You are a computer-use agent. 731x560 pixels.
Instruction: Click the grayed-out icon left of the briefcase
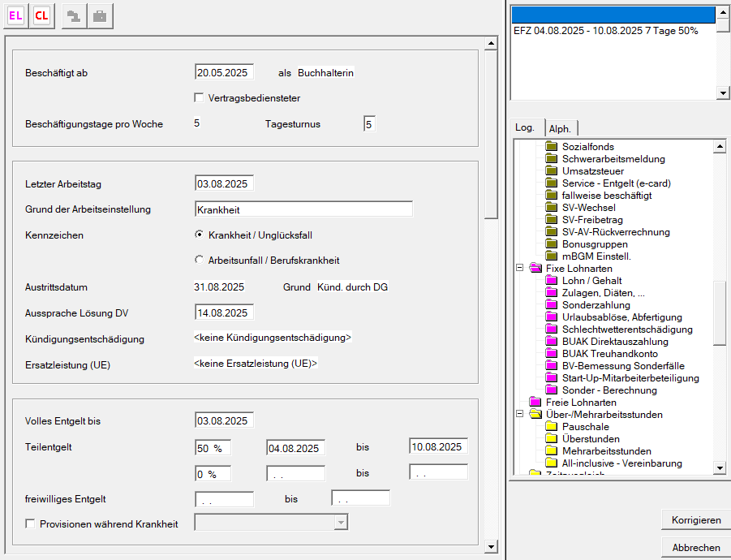(74, 15)
